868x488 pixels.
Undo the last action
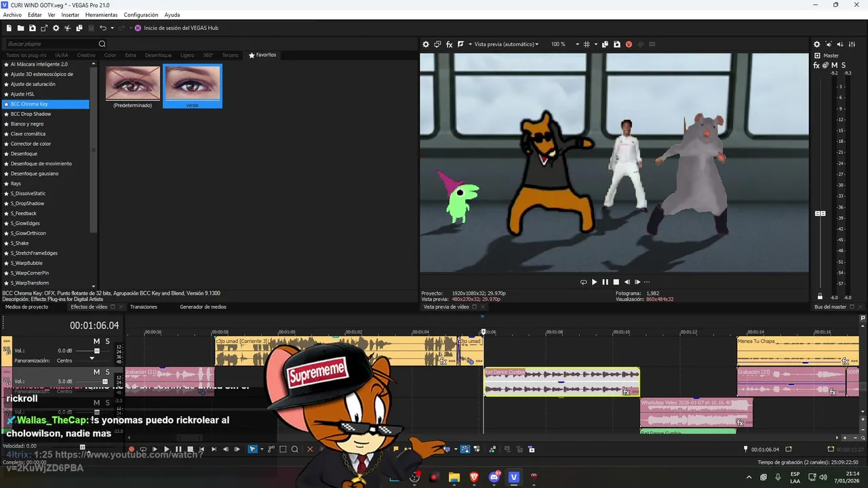[103, 28]
